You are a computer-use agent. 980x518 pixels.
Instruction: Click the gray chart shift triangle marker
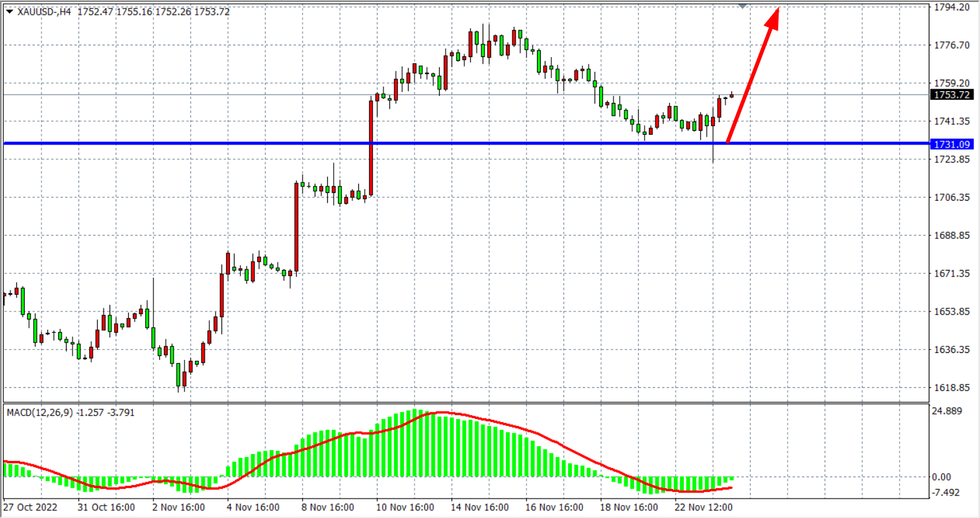pos(742,6)
